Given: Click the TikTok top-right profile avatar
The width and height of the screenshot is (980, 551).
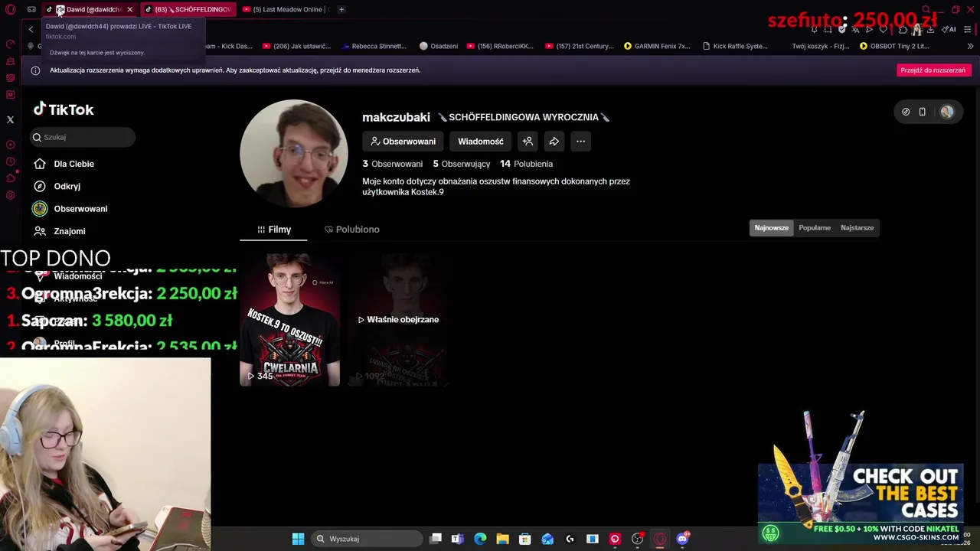Looking at the screenshot, I should 947,112.
